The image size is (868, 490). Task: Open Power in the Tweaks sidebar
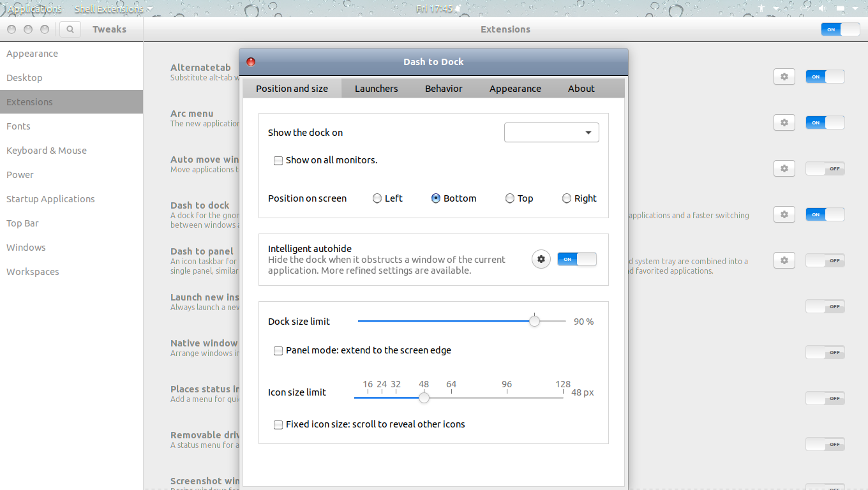[71, 175]
